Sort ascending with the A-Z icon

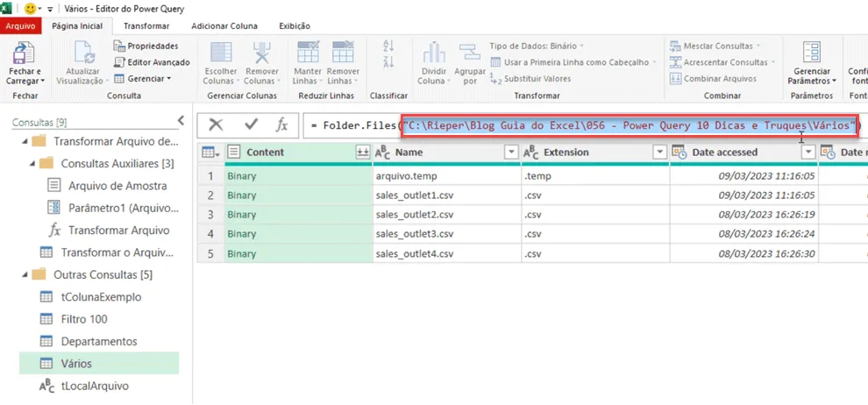click(x=388, y=46)
